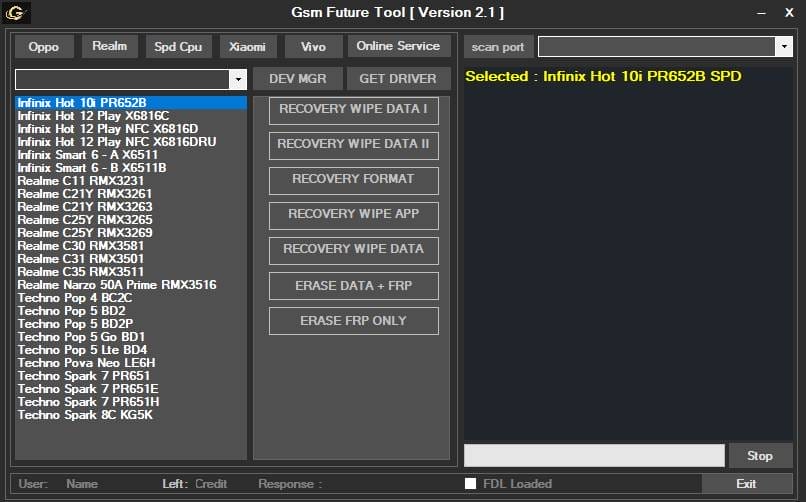Click ERASE FRP ONLY
This screenshot has height=502, width=806.
coord(354,321)
